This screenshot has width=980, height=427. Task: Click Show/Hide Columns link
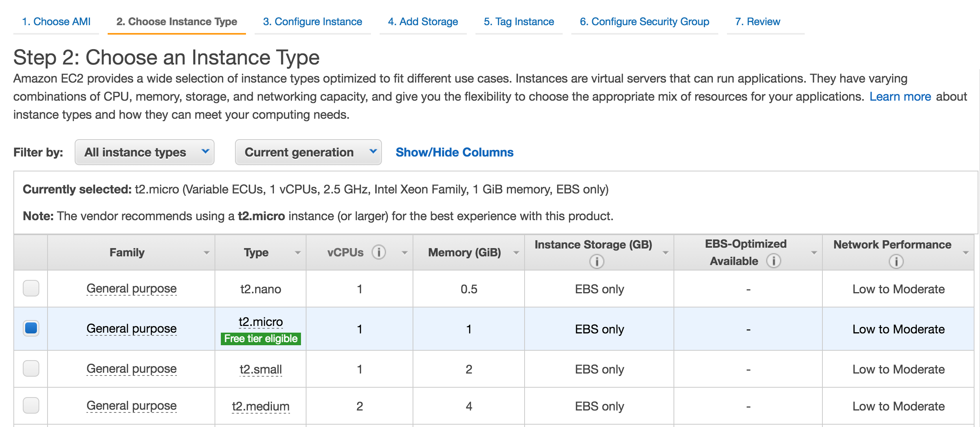pyautogui.click(x=455, y=152)
